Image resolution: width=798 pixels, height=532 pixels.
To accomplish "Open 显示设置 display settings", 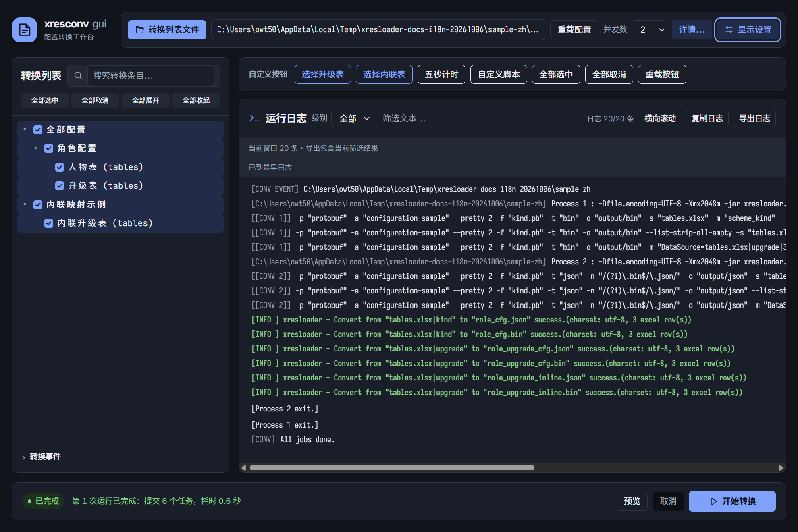I will coord(748,30).
